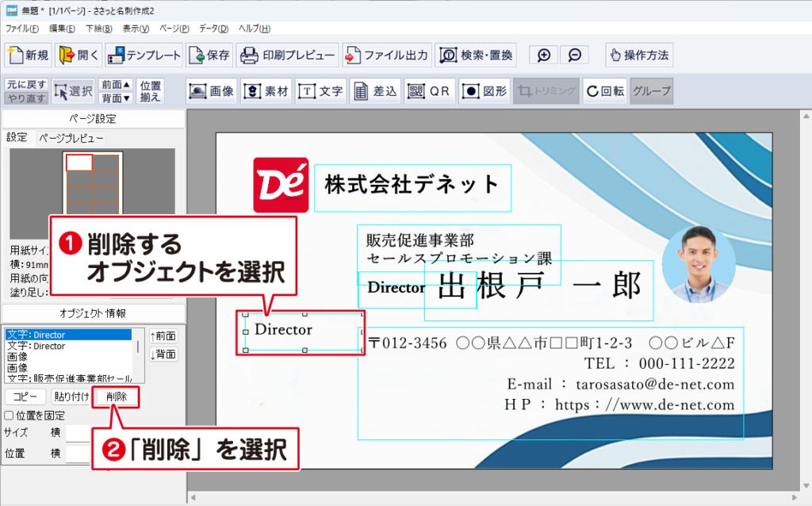Zoom out with the minus magnifier
The height and width of the screenshot is (506, 812).
574,55
